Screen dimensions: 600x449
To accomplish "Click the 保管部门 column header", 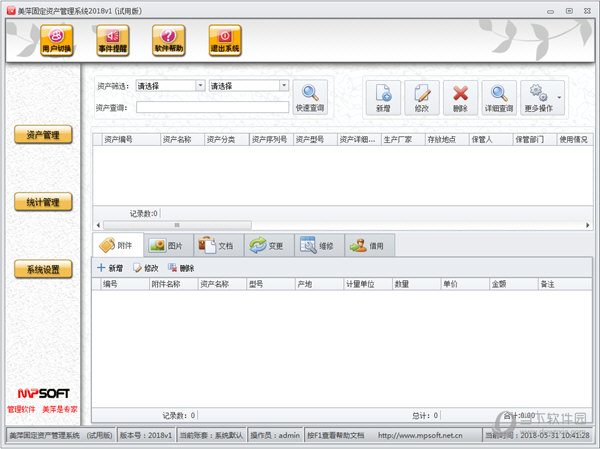I will tap(535, 139).
